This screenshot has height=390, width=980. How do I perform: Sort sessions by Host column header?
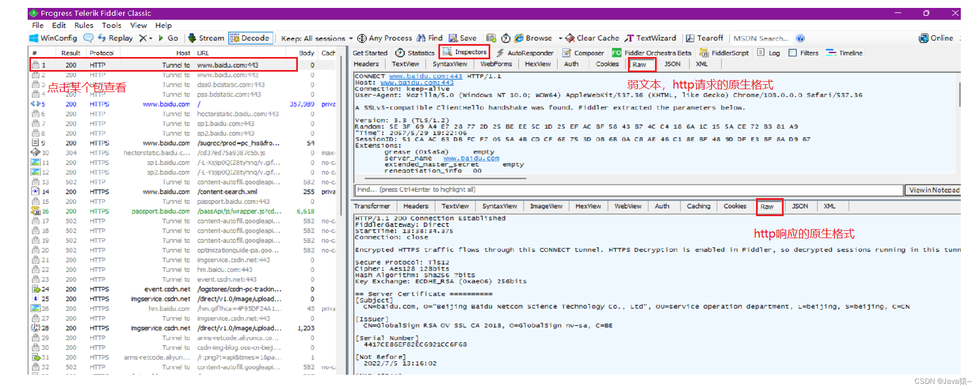point(183,52)
